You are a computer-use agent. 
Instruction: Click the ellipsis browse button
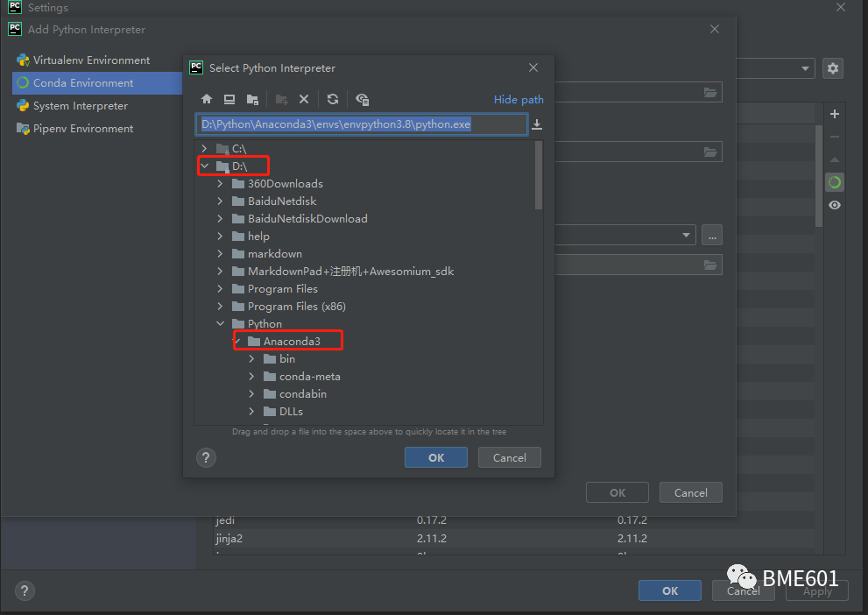pos(712,236)
